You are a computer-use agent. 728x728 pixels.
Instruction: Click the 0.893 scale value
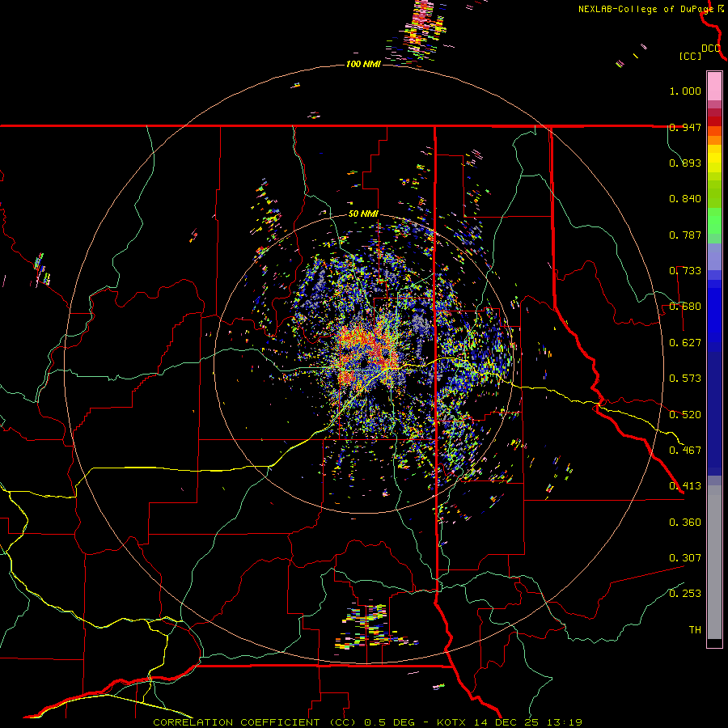click(x=685, y=163)
